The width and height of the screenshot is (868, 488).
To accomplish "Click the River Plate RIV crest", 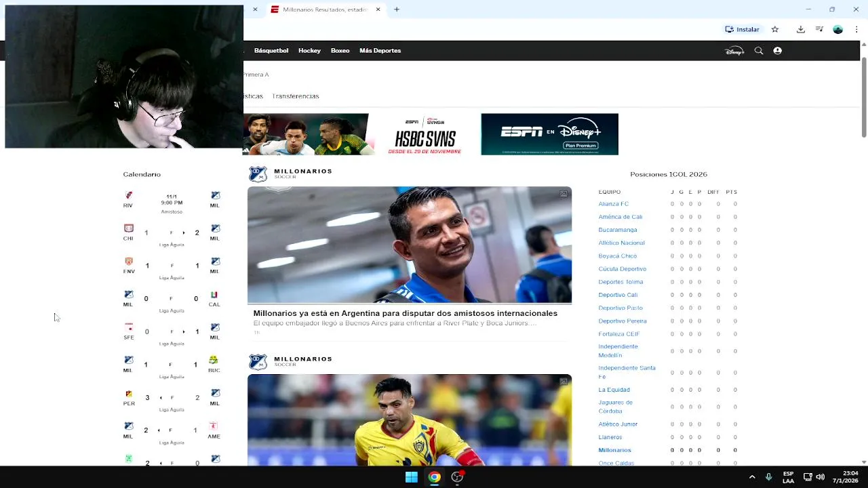I will tap(128, 196).
